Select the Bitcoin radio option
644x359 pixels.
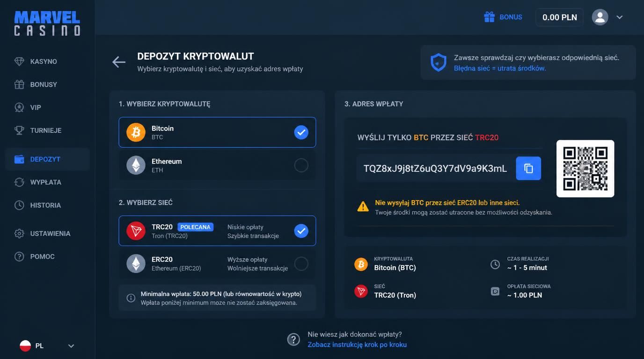coord(301,132)
